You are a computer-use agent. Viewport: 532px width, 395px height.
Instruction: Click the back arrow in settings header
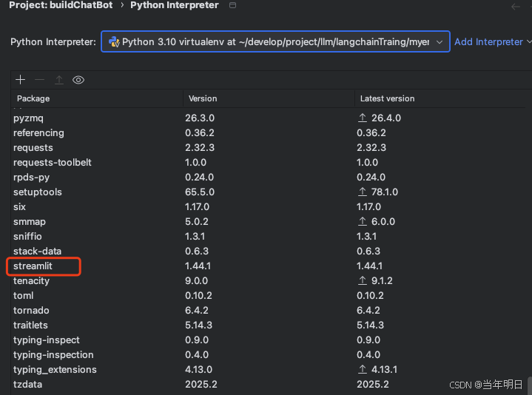point(516,7)
